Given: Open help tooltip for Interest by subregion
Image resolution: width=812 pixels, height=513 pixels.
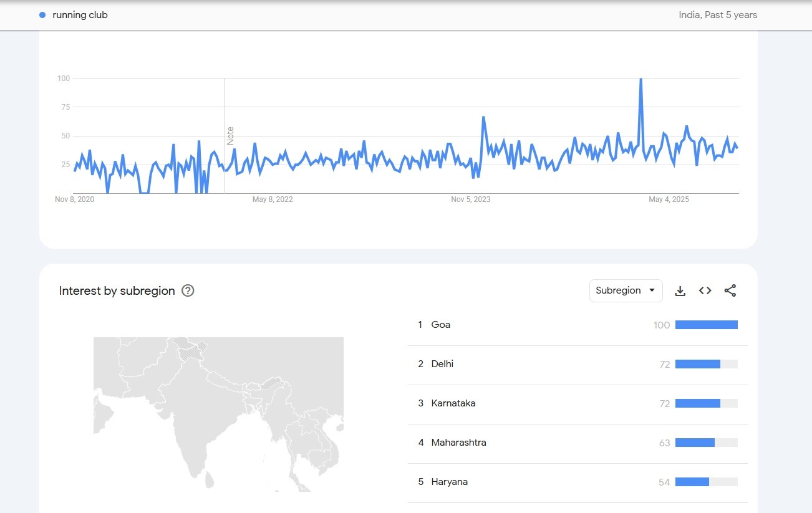Looking at the screenshot, I should (188, 290).
